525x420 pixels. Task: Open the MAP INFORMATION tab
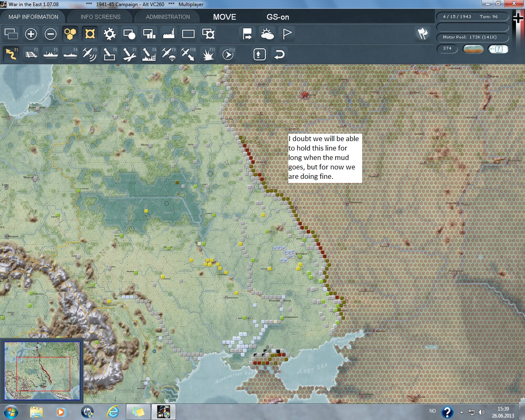[x=33, y=17]
